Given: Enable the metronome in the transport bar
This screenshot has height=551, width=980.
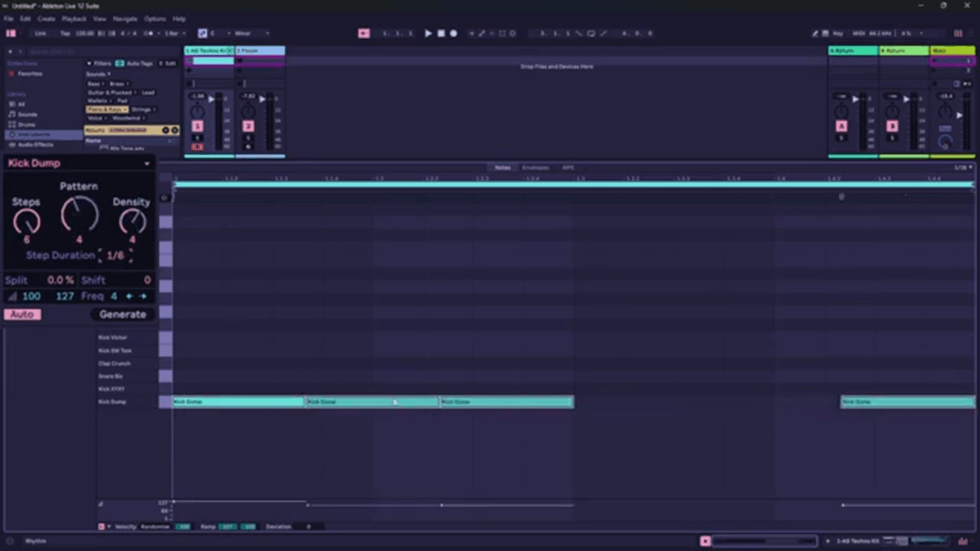Looking at the screenshot, I should tap(145, 33).
